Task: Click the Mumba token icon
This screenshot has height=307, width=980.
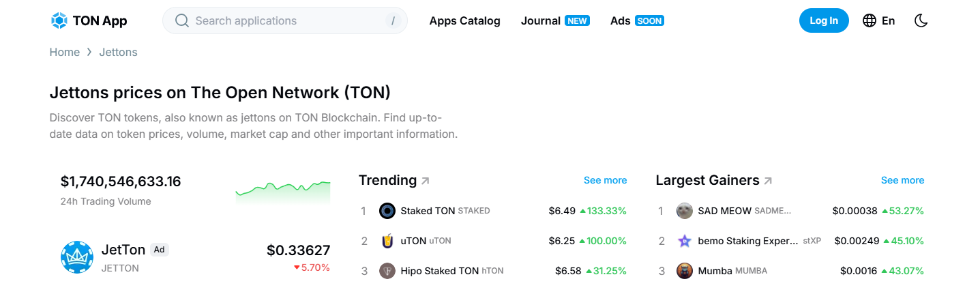Action: click(x=685, y=271)
